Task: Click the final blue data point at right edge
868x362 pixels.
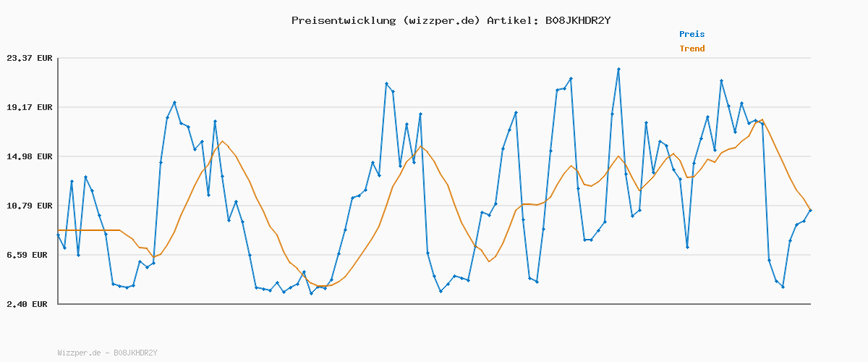Action: coord(810,210)
